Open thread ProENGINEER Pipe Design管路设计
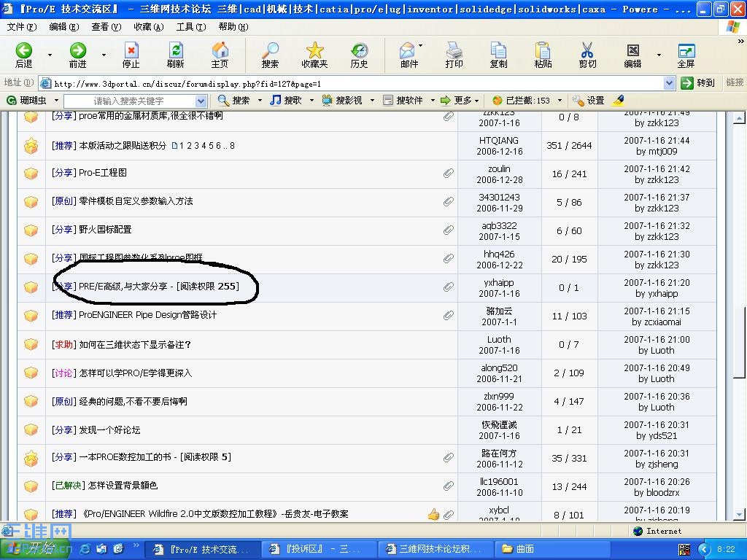This screenshot has height=560, width=747. (x=147, y=315)
